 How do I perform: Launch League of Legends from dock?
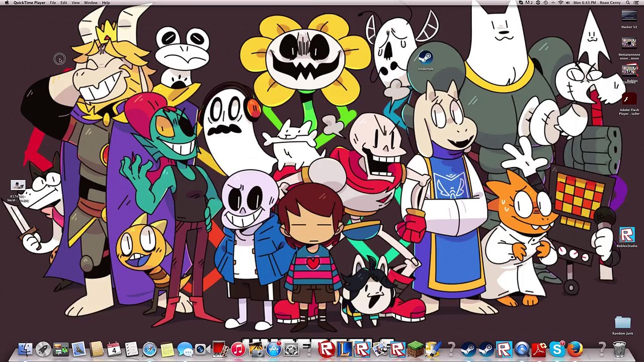pyautogui.click(x=345, y=349)
